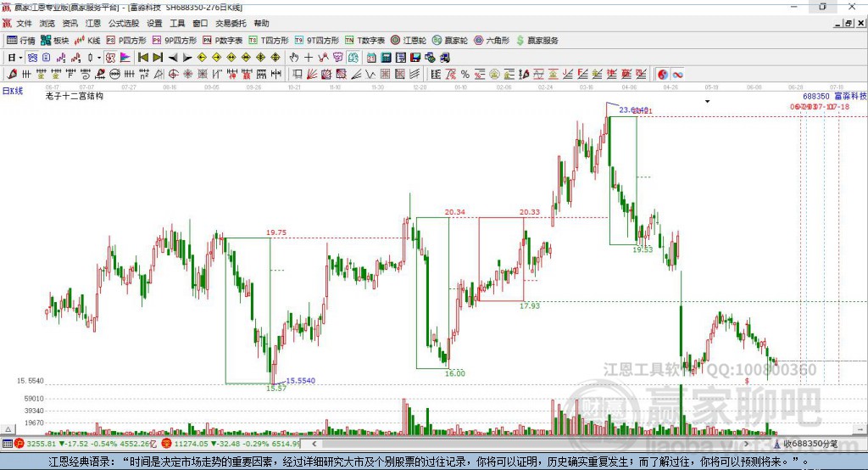Expand the candlestick type dropdown arrow
This screenshot has width=868, height=470.
(99, 58)
